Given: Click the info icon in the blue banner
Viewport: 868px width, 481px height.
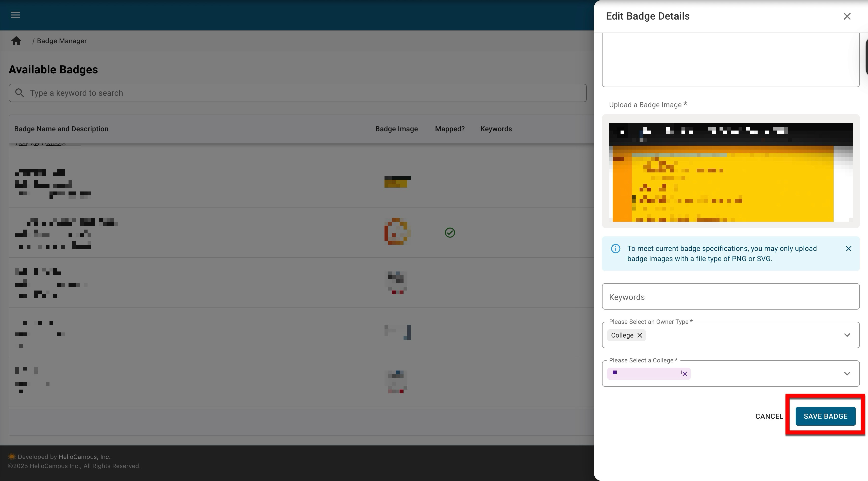Looking at the screenshot, I should click(615, 249).
